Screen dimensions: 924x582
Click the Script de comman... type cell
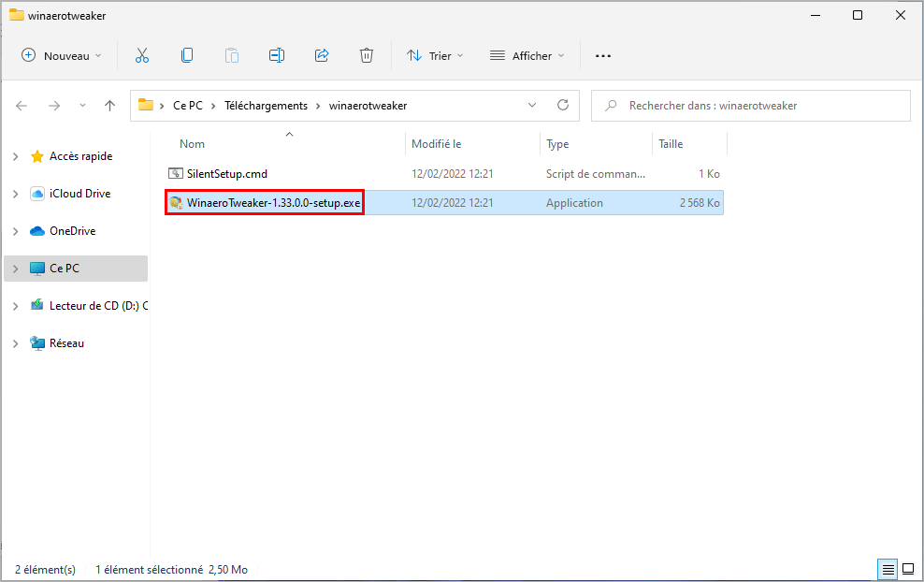[595, 174]
